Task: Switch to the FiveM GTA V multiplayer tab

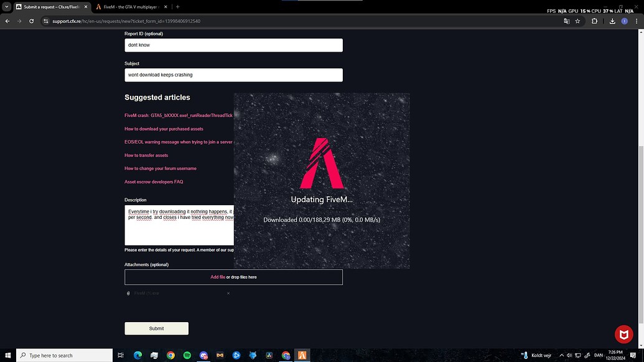Action: tap(131, 7)
